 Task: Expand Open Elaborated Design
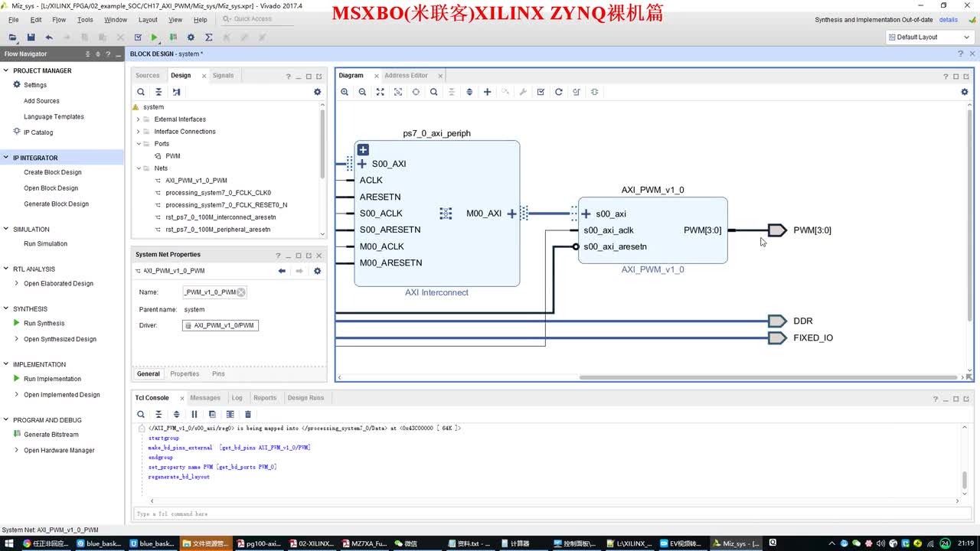17,283
